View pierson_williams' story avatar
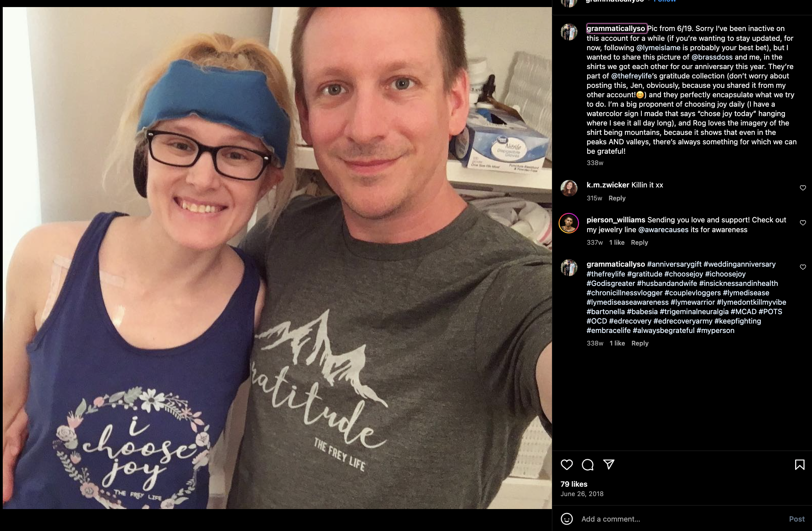 click(569, 223)
